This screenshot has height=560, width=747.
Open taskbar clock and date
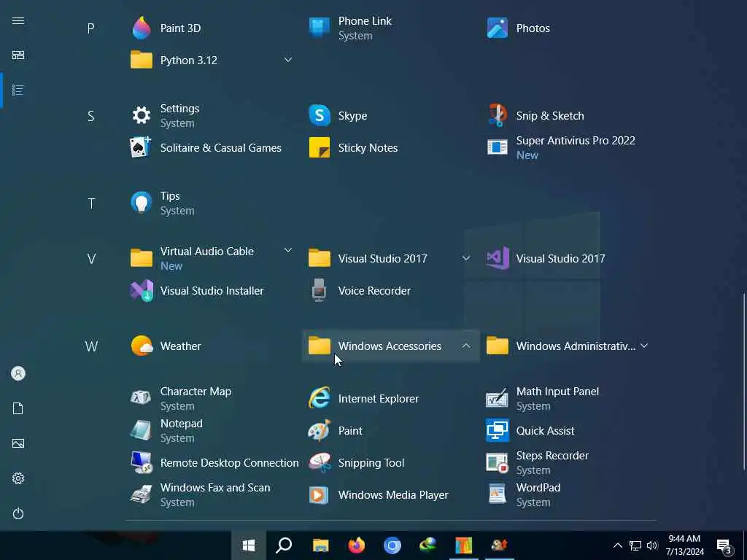point(684,545)
